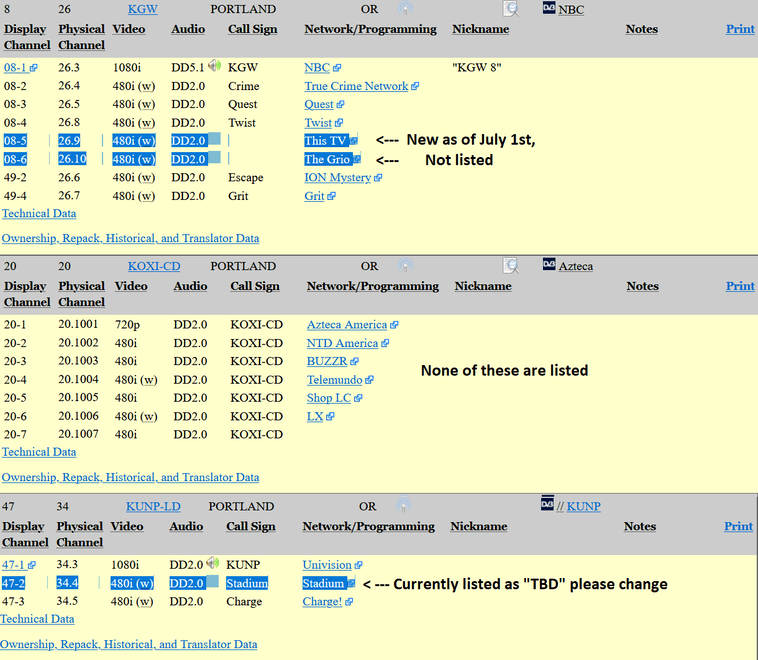Select the highlighted 26.10 physical channel cell
The image size is (758, 660).
[x=73, y=159]
